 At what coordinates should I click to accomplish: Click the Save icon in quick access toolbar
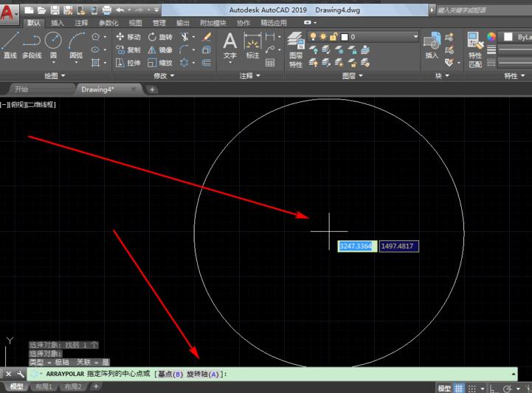pyautogui.click(x=55, y=10)
